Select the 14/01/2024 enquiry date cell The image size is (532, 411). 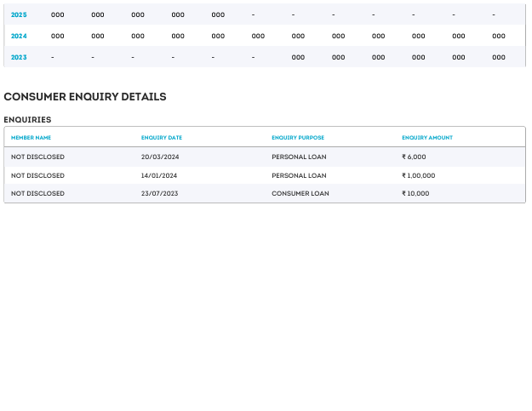tap(159, 175)
